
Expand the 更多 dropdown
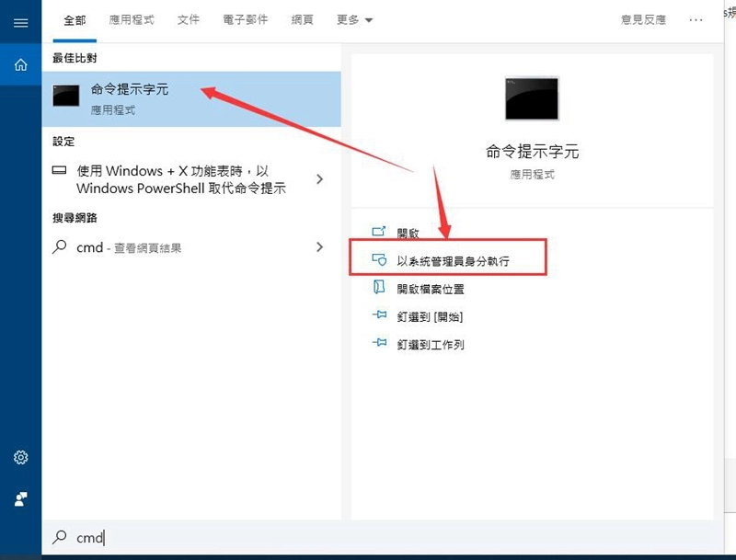(x=354, y=19)
